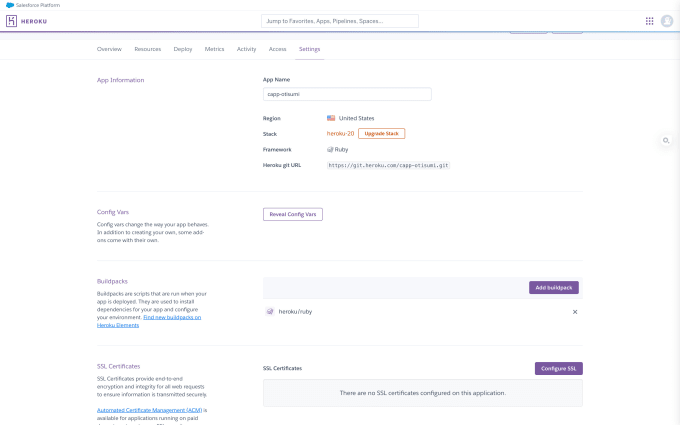Click the SSL Certificates purple section heading
The height and width of the screenshot is (425, 680).
(x=118, y=366)
